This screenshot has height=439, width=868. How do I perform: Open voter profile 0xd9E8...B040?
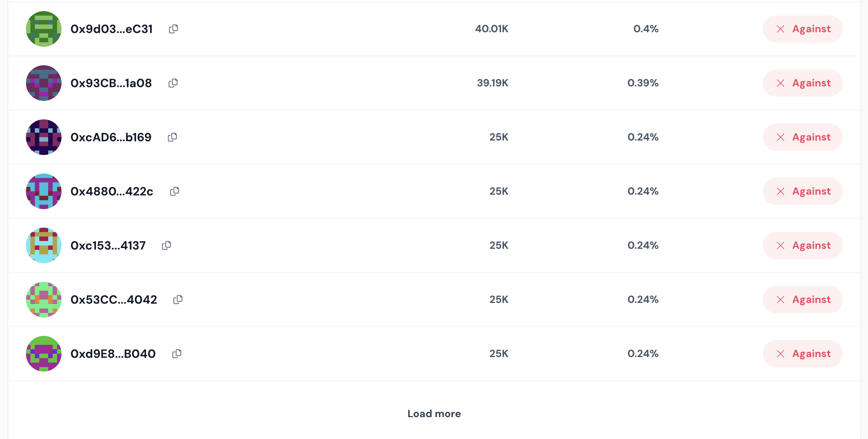[x=113, y=354]
